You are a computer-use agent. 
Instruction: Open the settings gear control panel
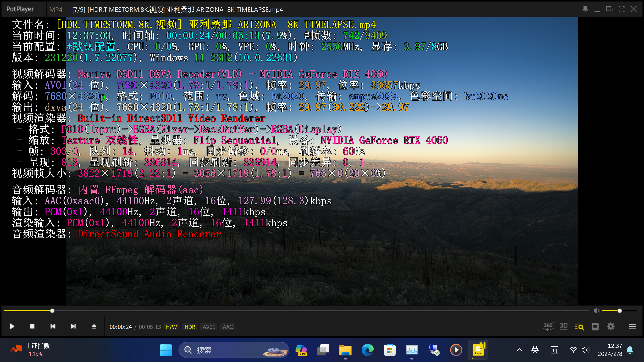(610, 326)
